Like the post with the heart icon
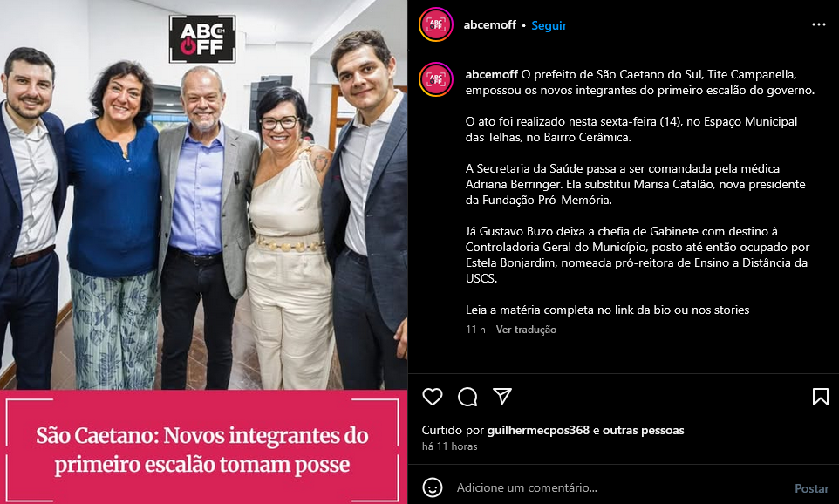The height and width of the screenshot is (504, 839). (x=433, y=397)
